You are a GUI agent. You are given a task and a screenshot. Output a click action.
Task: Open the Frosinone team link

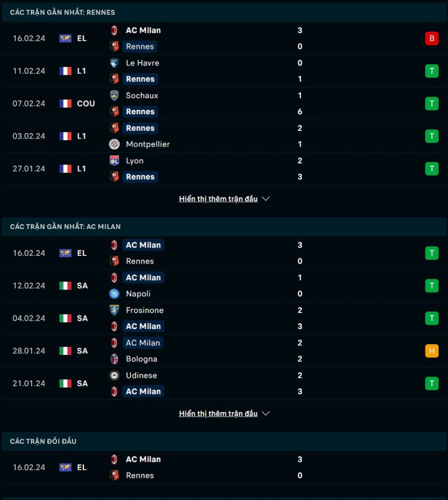click(x=145, y=310)
